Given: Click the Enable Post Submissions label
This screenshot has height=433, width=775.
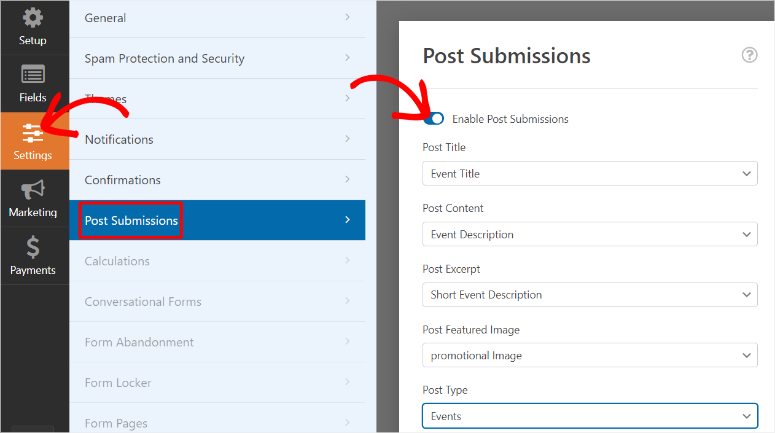Looking at the screenshot, I should point(510,119).
